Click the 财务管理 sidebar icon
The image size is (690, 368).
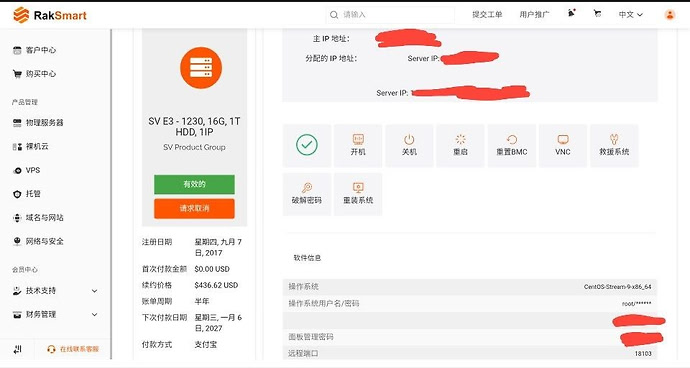17,315
